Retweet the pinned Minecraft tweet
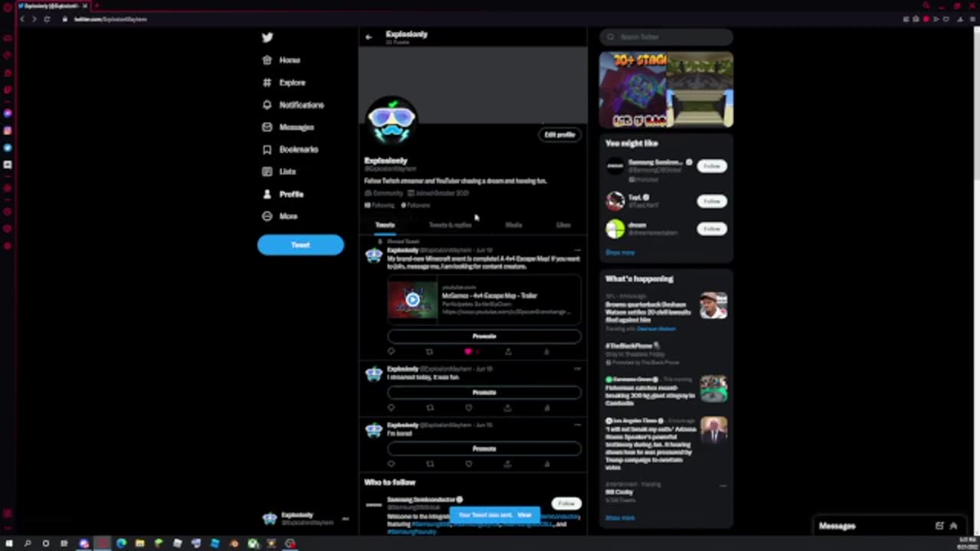This screenshot has width=980, height=551. [x=430, y=351]
